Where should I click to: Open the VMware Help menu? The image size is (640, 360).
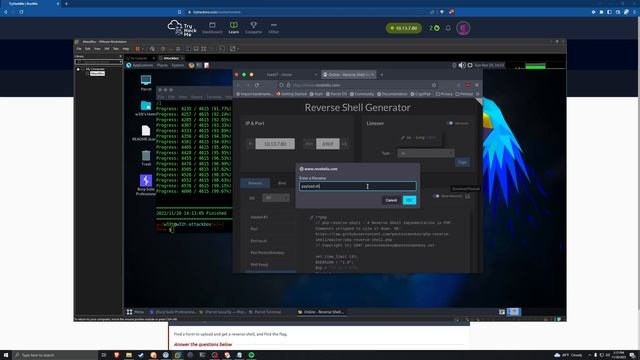tap(126, 49)
